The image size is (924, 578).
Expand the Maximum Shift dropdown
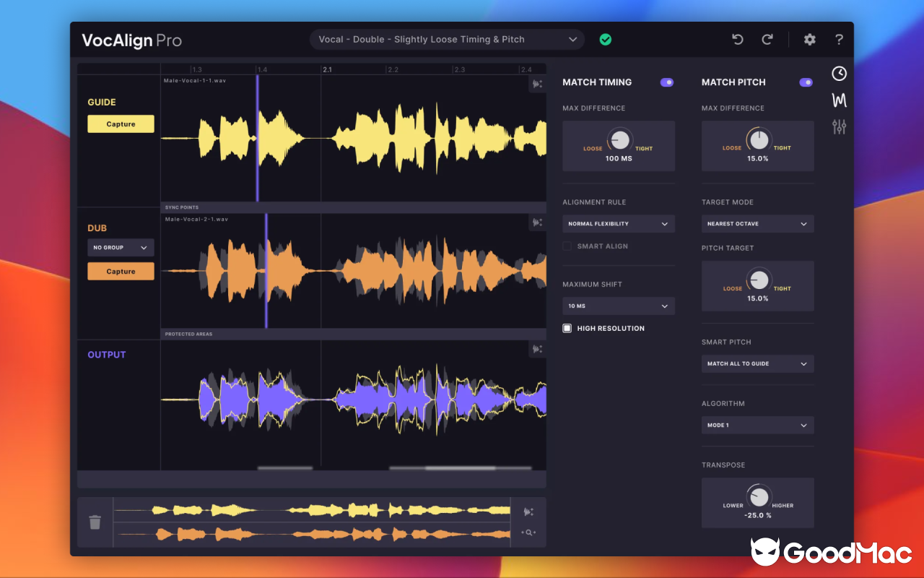coord(618,306)
